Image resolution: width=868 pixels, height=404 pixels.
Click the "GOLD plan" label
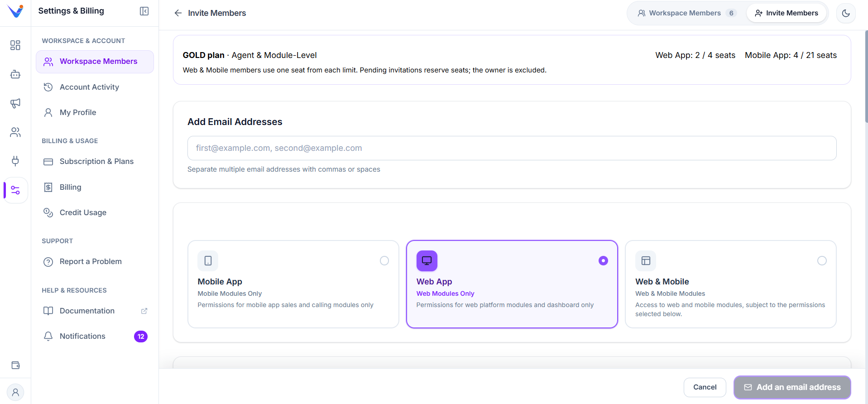[203, 55]
